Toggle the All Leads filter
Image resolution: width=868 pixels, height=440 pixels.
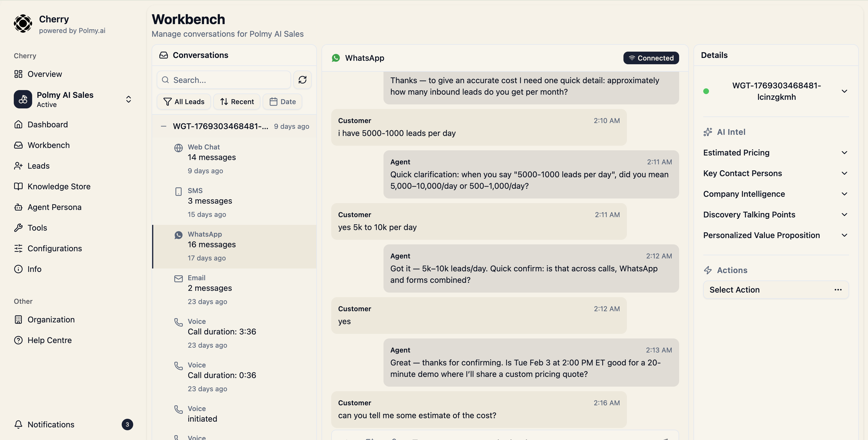point(184,101)
